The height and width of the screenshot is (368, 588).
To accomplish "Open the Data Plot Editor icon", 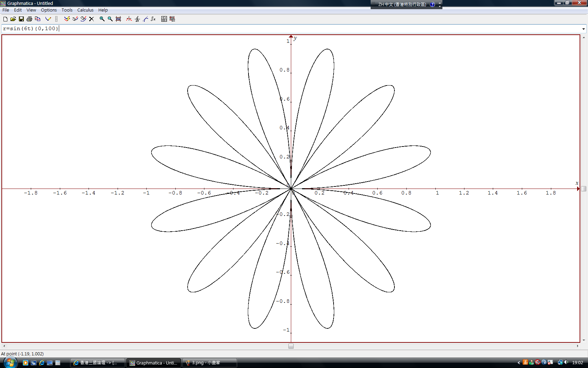I will pos(172,19).
